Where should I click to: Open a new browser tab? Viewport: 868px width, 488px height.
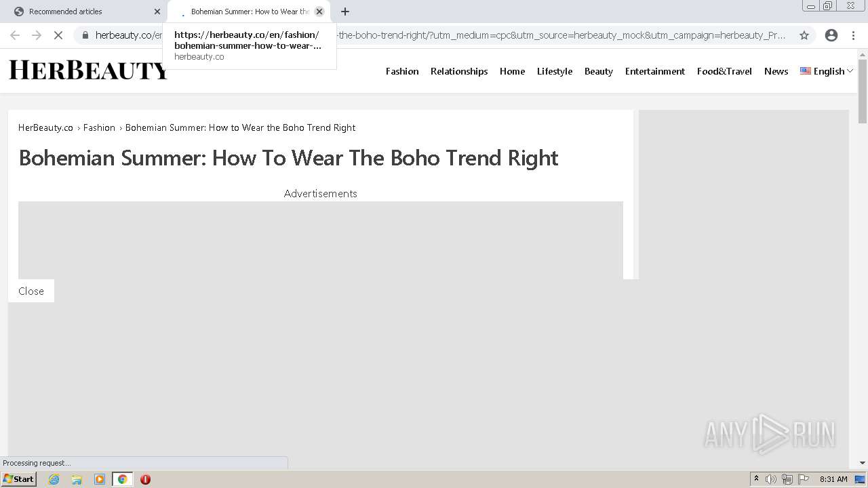[344, 12]
